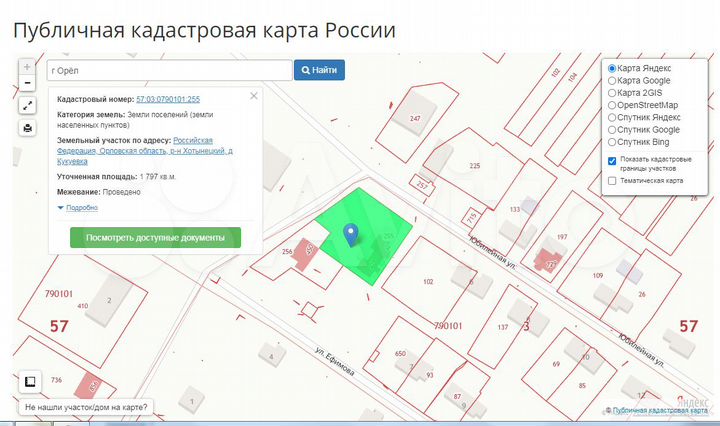Toggle fullscreen map view icon

pos(28,106)
